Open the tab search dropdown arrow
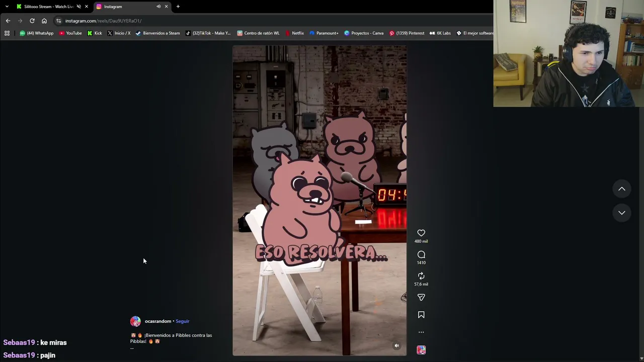644x362 pixels. tap(7, 7)
